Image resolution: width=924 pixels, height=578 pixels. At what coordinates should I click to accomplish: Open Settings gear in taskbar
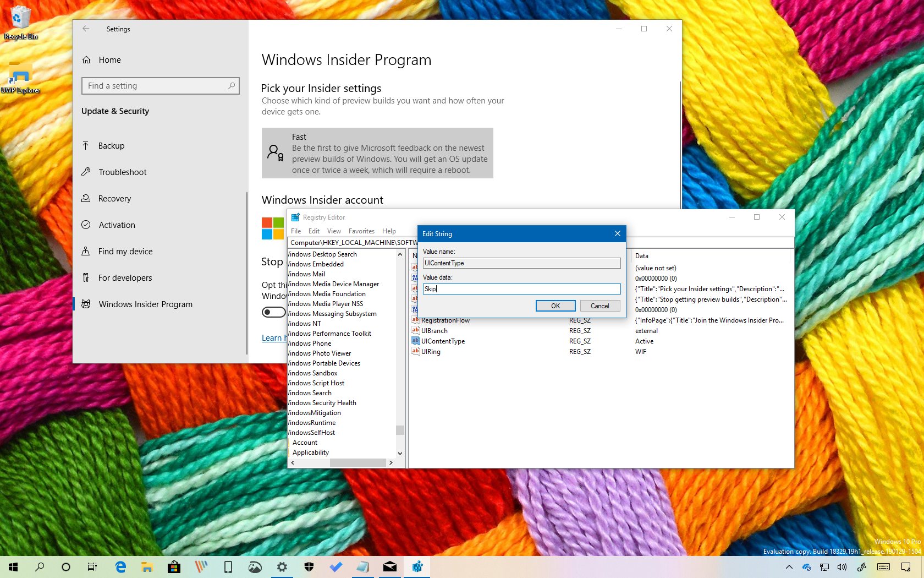282,567
